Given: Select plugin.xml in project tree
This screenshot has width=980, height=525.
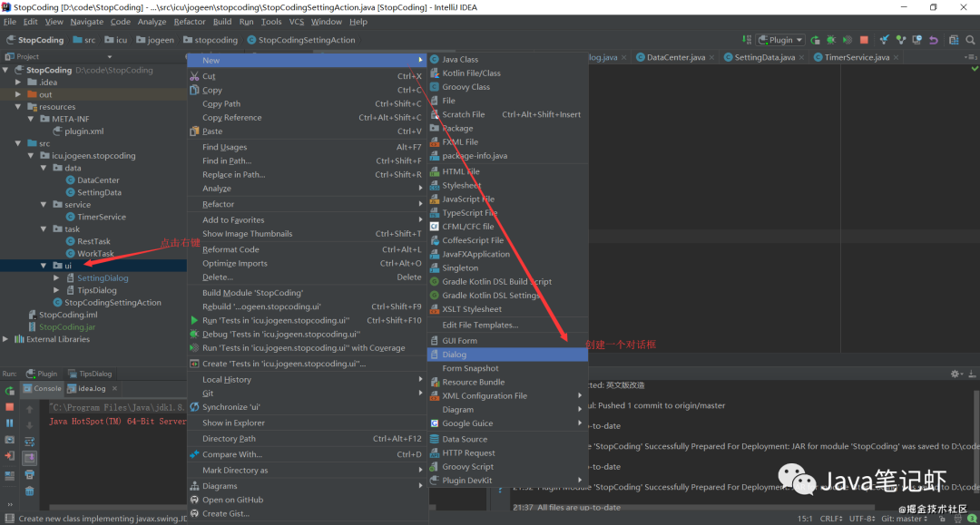Looking at the screenshot, I should tap(78, 131).
